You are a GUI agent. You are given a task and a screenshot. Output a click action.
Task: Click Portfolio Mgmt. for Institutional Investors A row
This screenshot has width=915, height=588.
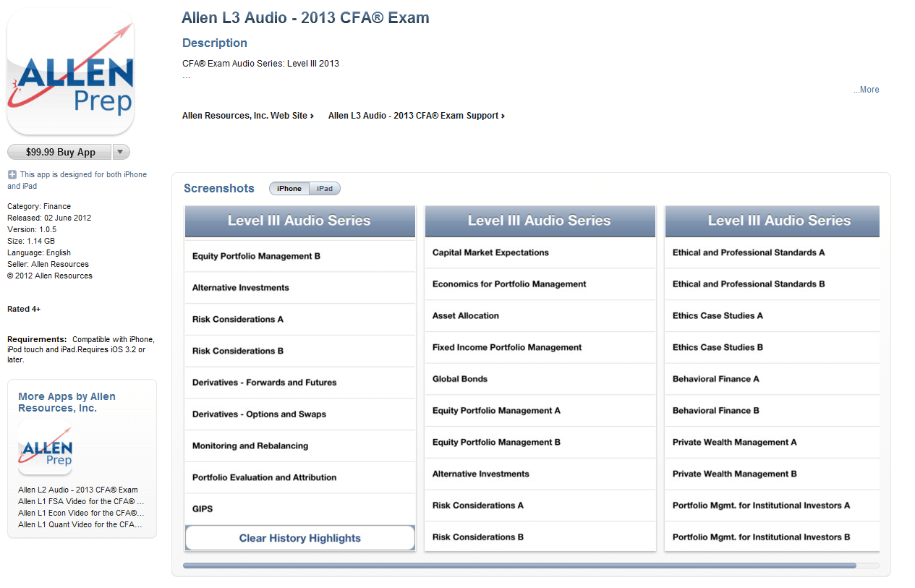773,506
